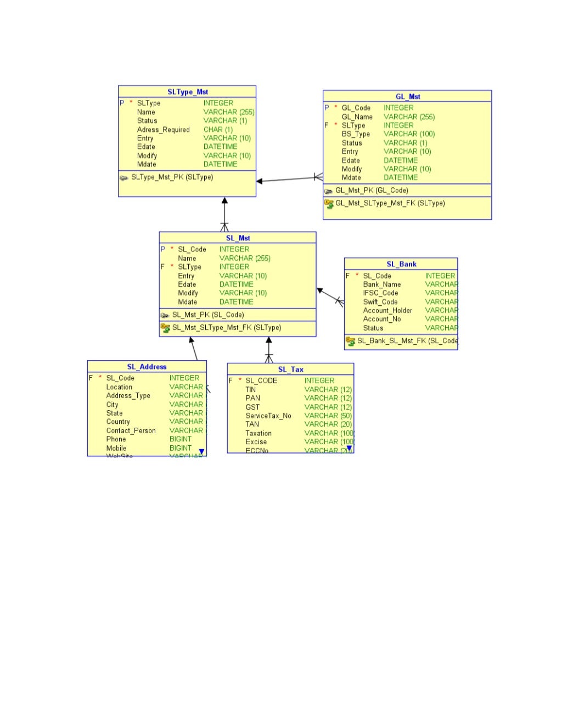Click Excise column in SL_Tax
This screenshot has width=562, height=728.
[256, 442]
